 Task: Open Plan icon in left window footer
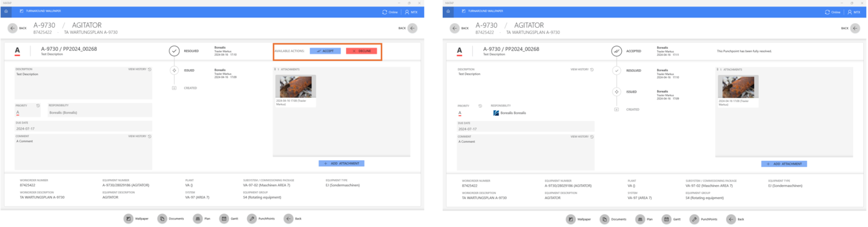pyautogui.click(x=198, y=219)
